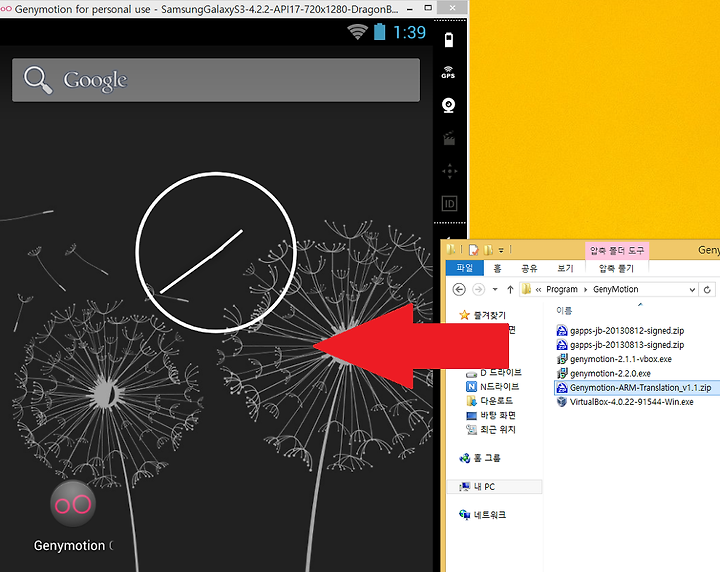The height and width of the screenshot is (572, 720).
Task: Open the Genymotion camera widget
Action: pos(449,105)
